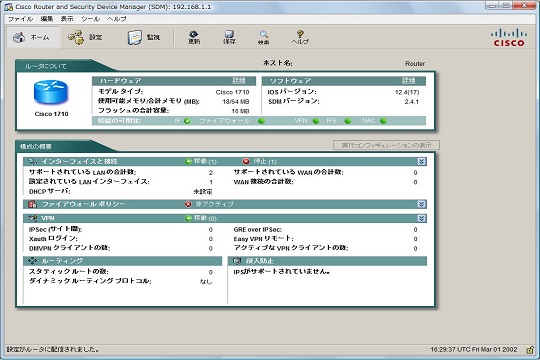Open the ヘルプ menu in the menu bar
Viewport: 540px width, 360px height.
click(x=117, y=19)
